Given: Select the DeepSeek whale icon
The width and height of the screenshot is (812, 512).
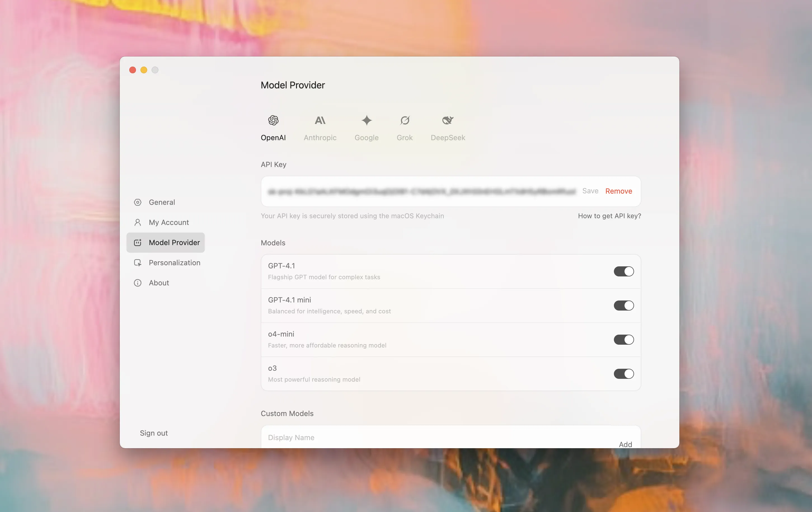Looking at the screenshot, I should (x=447, y=121).
